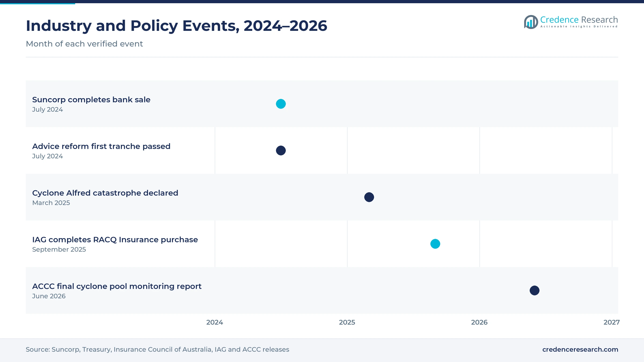Click 'Actionable Insights Delivered' tagline
644x362 pixels.
579,27
